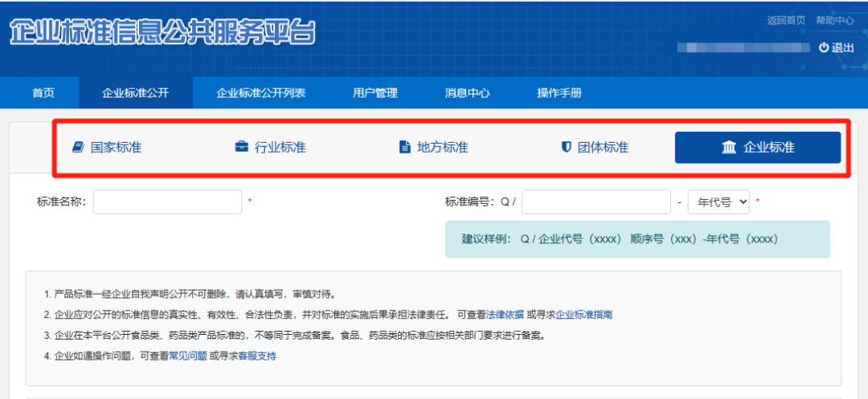Go to the 首页 menu item
Screen dimensions: 868x399
coord(43,93)
